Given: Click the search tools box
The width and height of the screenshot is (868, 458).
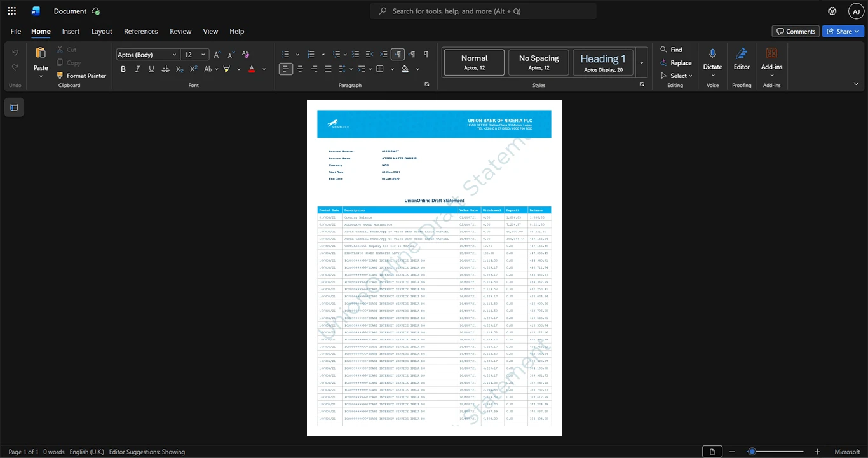Looking at the screenshot, I should [484, 11].
